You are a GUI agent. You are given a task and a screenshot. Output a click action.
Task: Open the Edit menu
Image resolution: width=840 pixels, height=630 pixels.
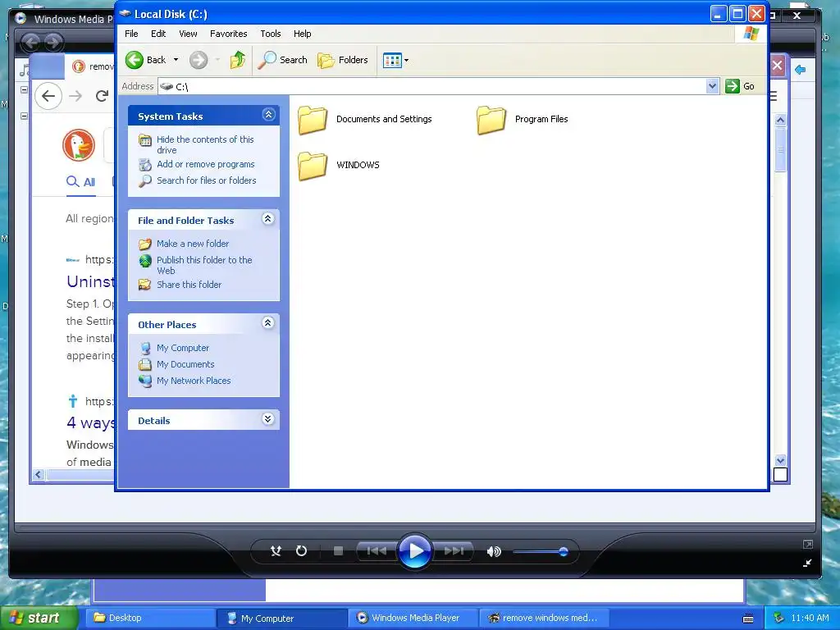[158, 34]
